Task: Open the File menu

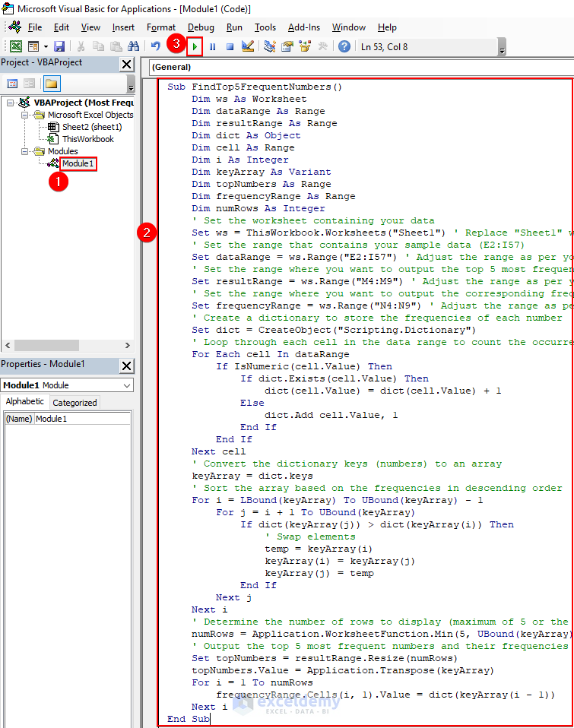Action: click(x=35, y=27)
